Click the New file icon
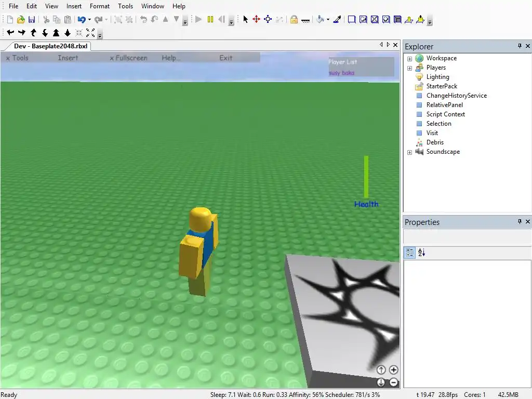 [x=10, y=19]
